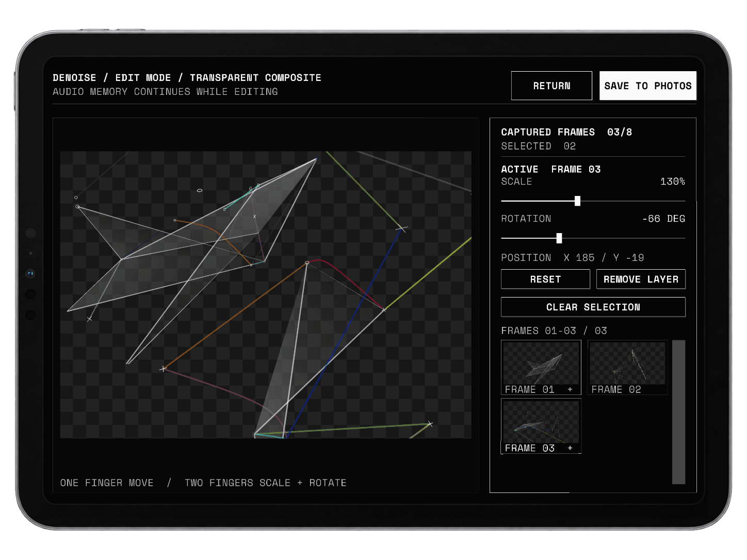Viewport: 747px width, 560px height.
Task: Tap the RETURN button
Action: pos(551,86)
